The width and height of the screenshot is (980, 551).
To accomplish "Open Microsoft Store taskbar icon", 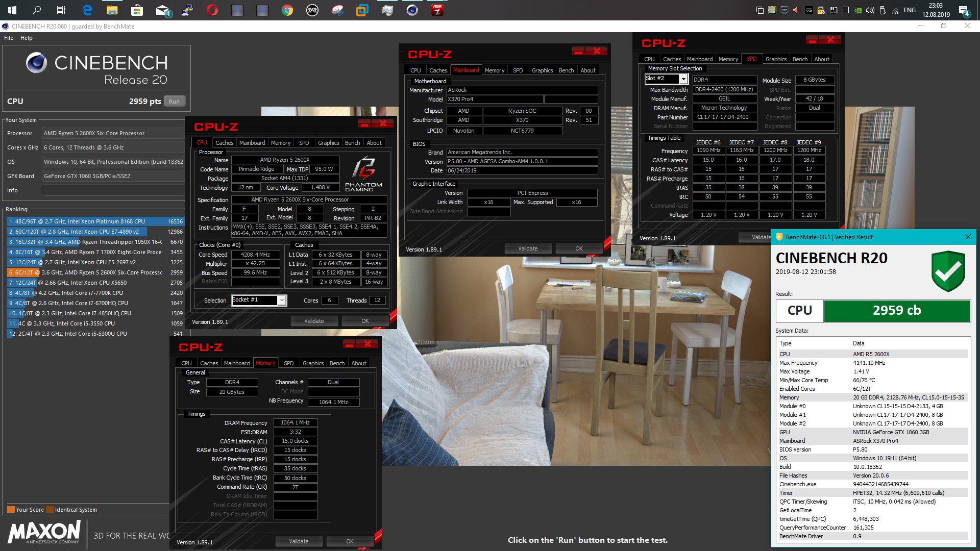I will point(137,10).
